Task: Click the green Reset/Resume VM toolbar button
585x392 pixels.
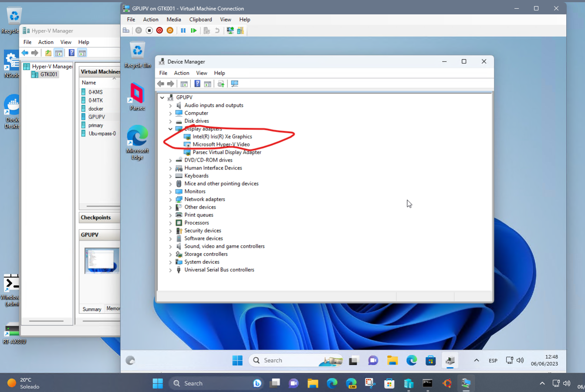Action: click(194, 30)
